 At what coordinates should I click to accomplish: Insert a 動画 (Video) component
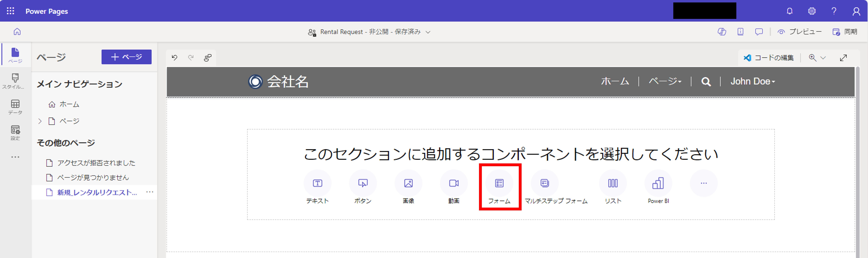pyautogui.click(x=454, y=183)
